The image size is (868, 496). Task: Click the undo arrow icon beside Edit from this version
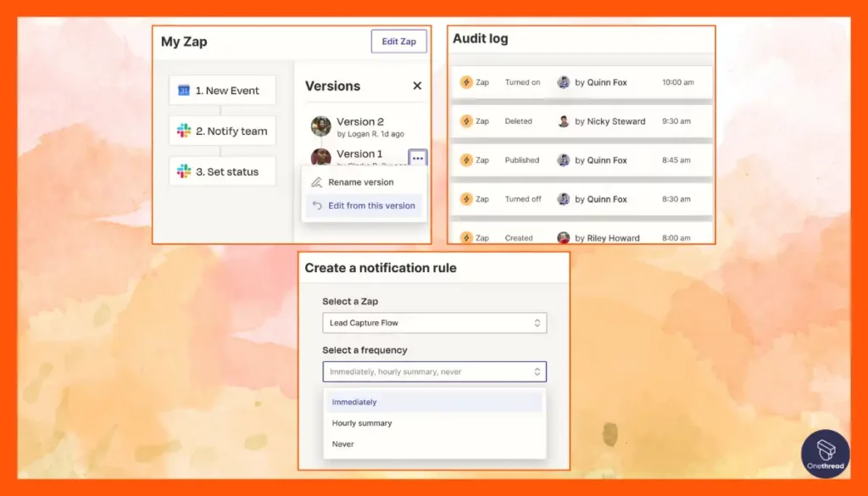(x=317, y=205)
